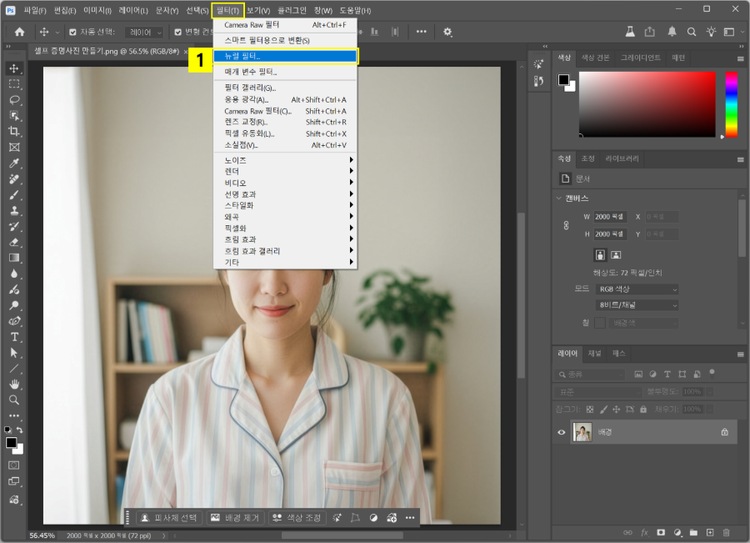Screen dimensions: 750x543
Task: Click the W 2000 픽셀 width field
Action: point(610,217)
